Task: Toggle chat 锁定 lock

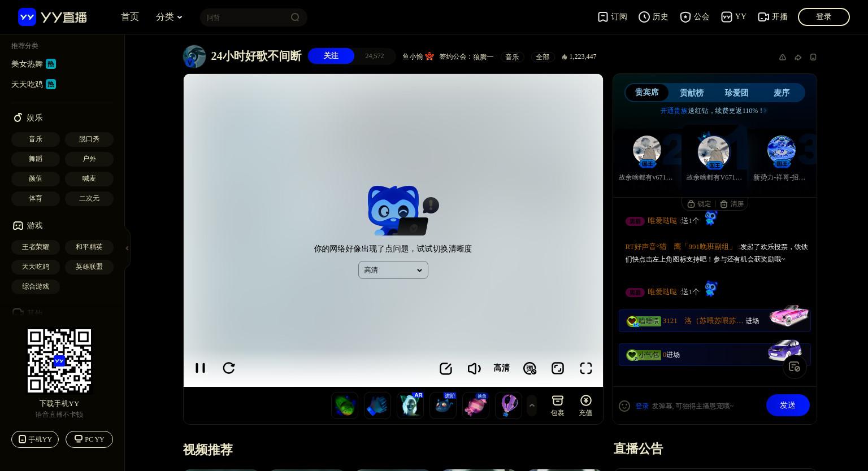Action: 699,204
